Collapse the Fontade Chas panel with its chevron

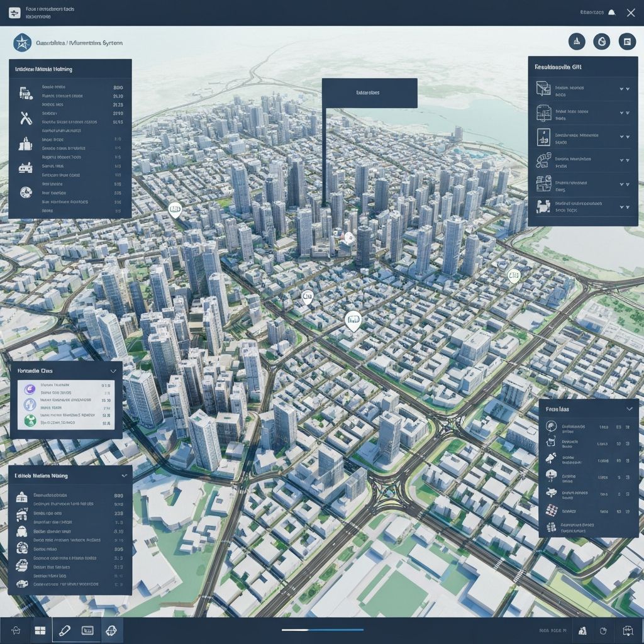pyautogui.click(x=113, y=371)
